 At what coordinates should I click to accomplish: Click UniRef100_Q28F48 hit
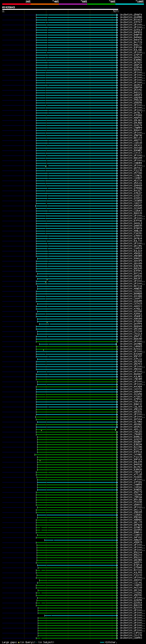pos(131,67)
